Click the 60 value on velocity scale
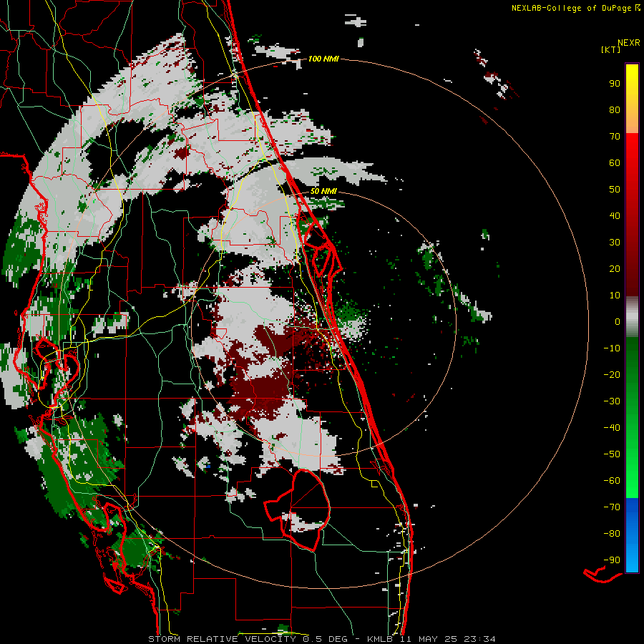This screenshot has width=644, height=644. [615, 162]
